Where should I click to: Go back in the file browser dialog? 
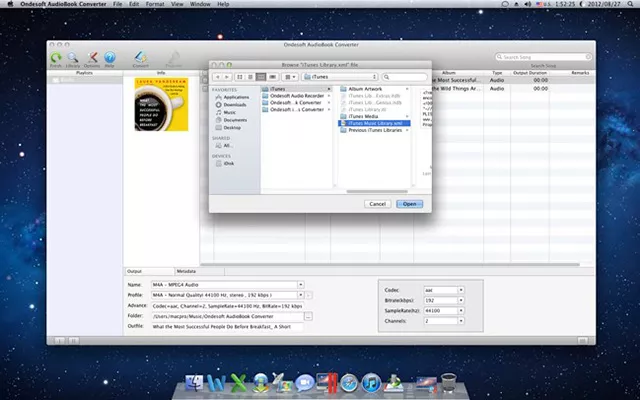pyautogui.click(x=218, y=77)
